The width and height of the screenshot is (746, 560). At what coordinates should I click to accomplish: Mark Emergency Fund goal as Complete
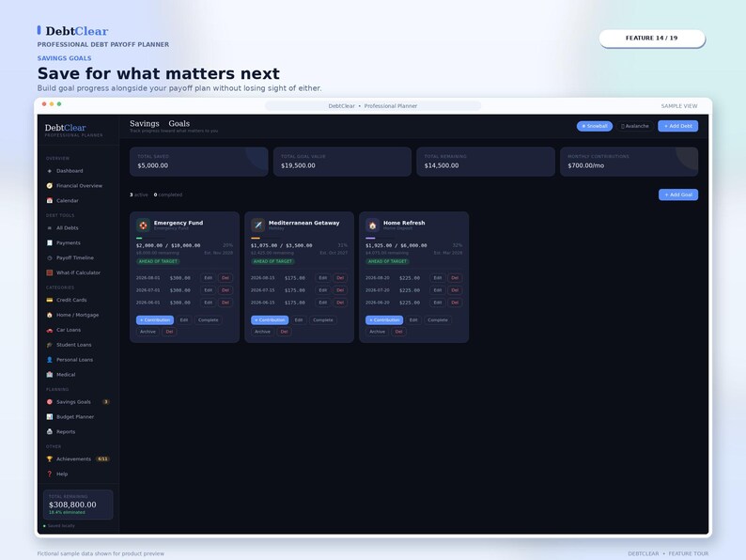209,320
